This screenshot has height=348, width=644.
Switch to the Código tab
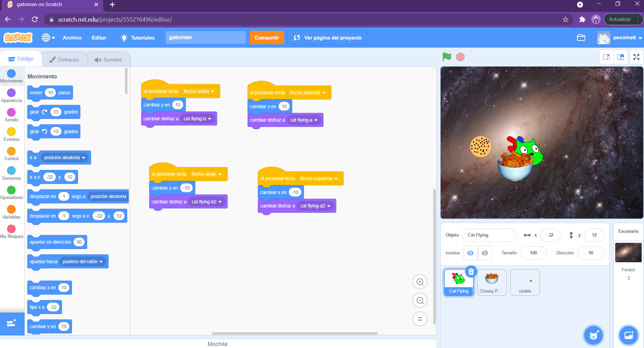[21, 59]
